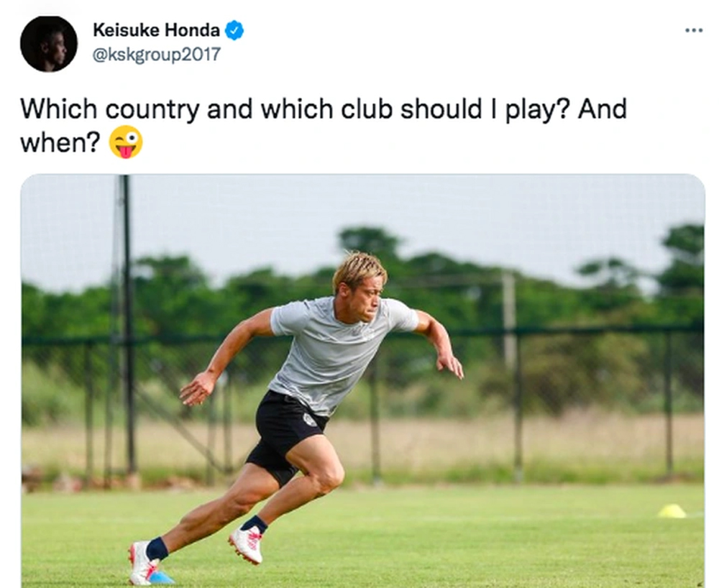This screenshot has height=588, width=719.
Task: Click the navy sock on planted foot
Action: pyautogui.click(x=157, y=549)
